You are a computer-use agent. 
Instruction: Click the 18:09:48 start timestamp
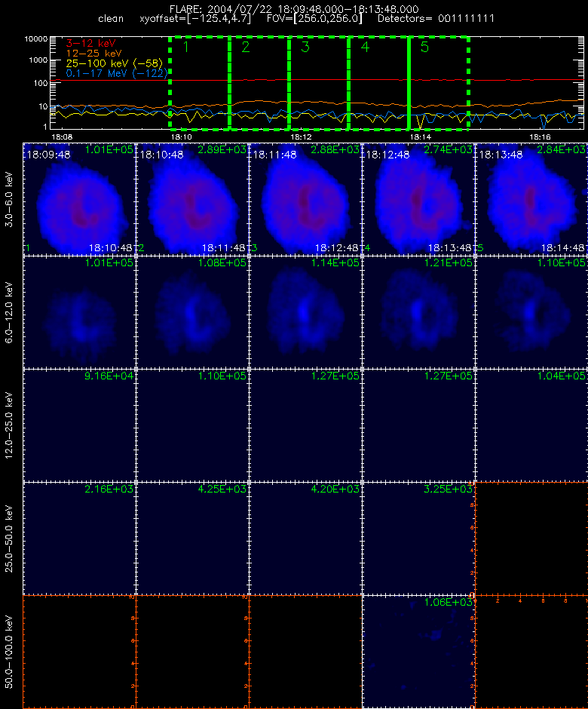(x=48, y=155)
